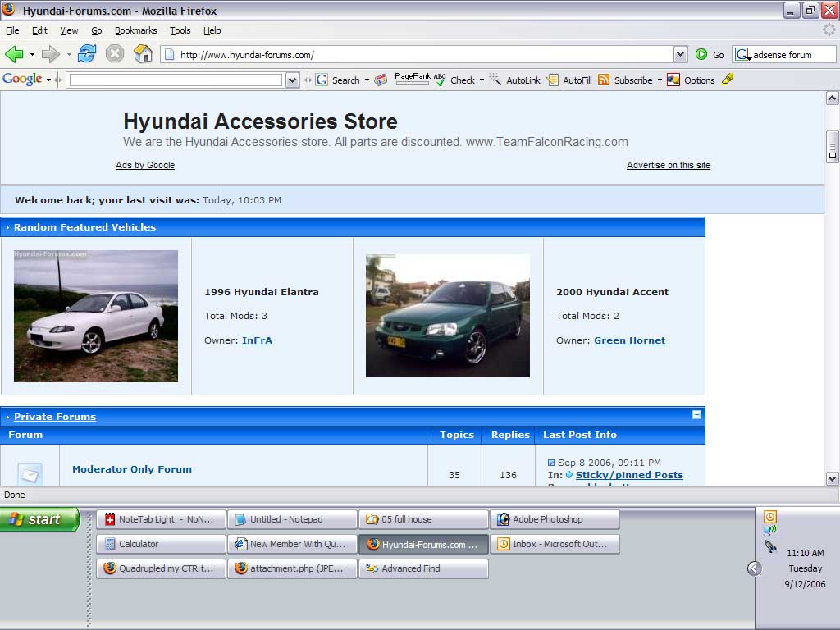The height and width of the screenshot is (630, 840).
Task: Open the Forward button history dropdown arrow
Action: (69, 54)
